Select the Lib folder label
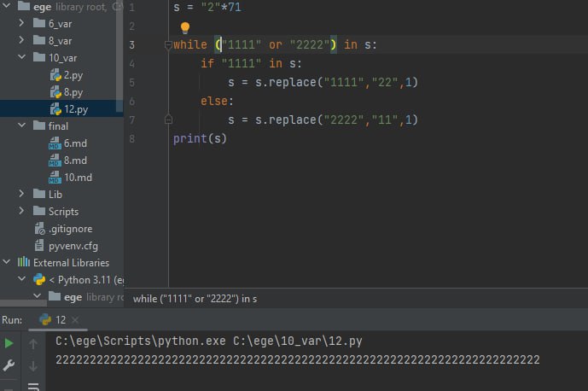This screenshot has height=391, width=588. (55, 195)
